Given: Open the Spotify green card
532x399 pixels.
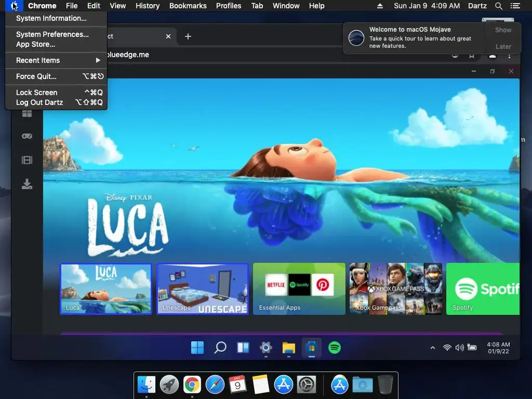Looking at the screenshot, I should pos(483,289).
